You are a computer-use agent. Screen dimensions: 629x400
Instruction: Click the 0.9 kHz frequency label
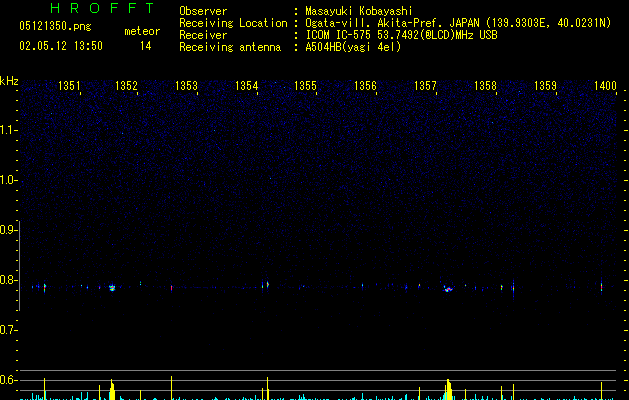[8, 230]
